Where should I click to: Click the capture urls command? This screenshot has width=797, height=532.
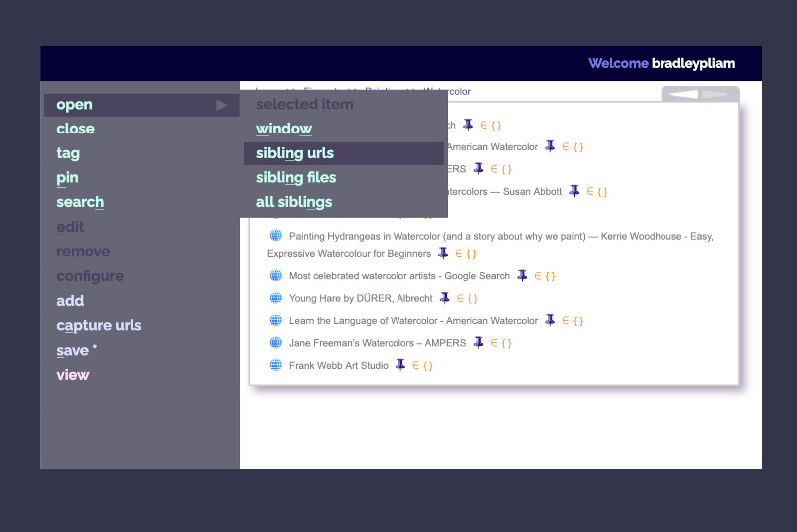pos(99,325)
